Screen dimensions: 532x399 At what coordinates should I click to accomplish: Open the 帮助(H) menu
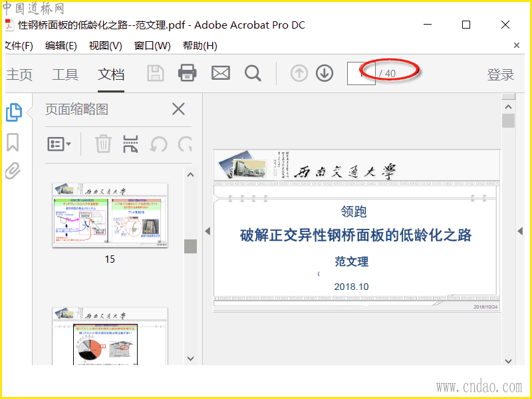[200, 45]
